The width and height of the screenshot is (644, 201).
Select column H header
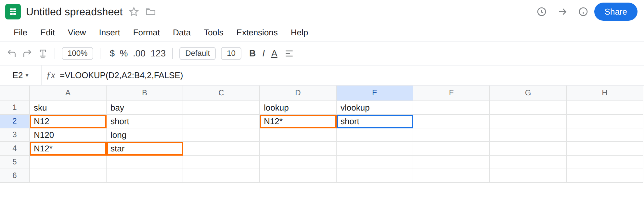pyautogui.click(x=605, y=93)
